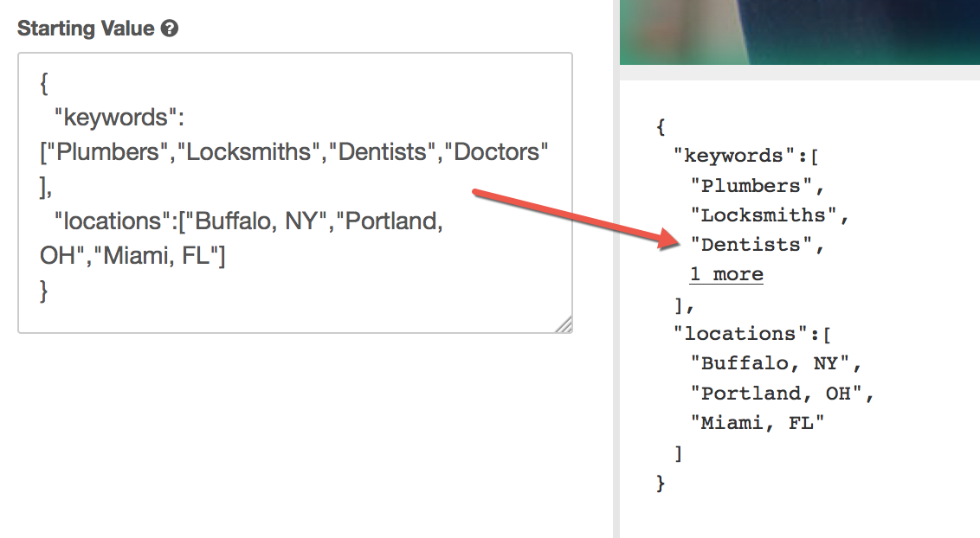Grab the textarea resize handle corner
Image resolution: width=980 pixels, height=538 pixels.
tap(564, 324)
